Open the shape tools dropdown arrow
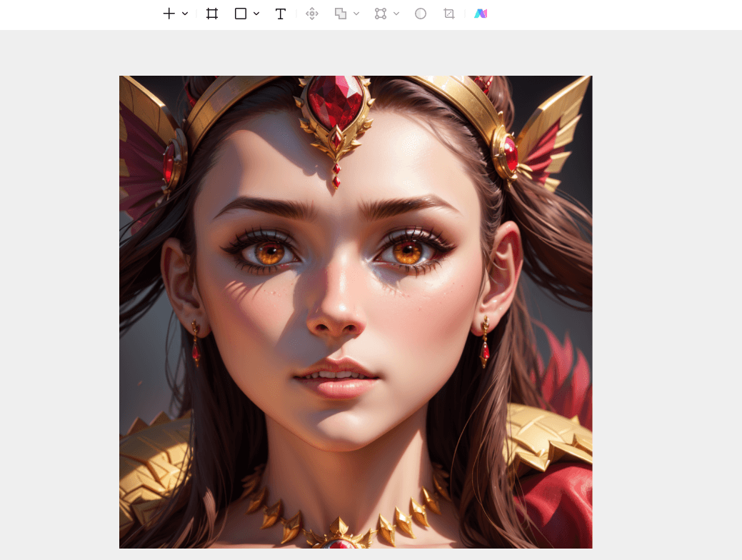Viewport: 742px width, 560px height. coord(256,14)
